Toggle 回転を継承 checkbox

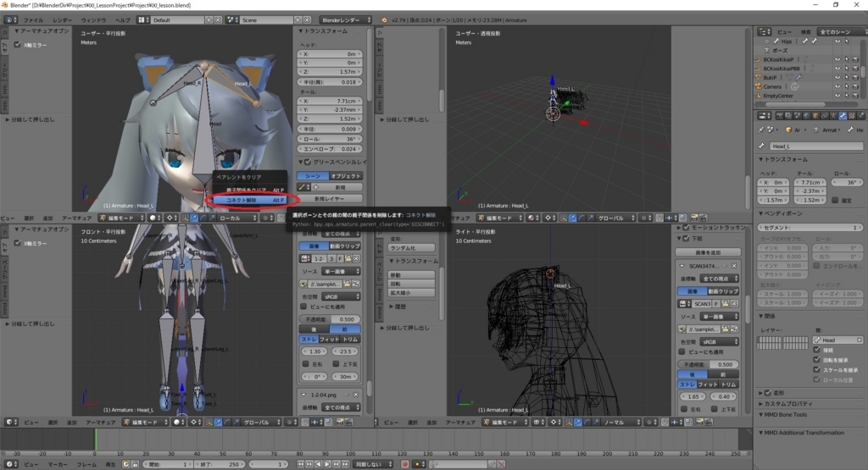[x=816, y=359]
